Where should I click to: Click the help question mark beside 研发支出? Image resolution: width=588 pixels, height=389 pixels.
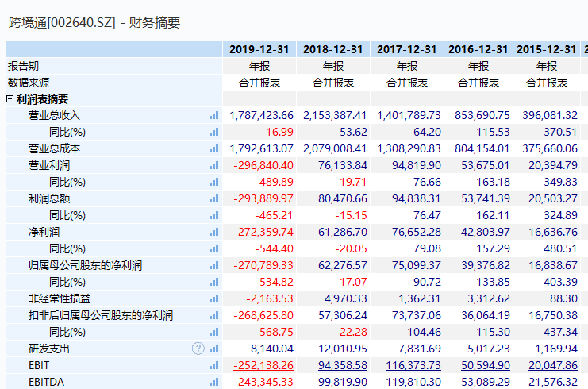(x=198, y=349)
